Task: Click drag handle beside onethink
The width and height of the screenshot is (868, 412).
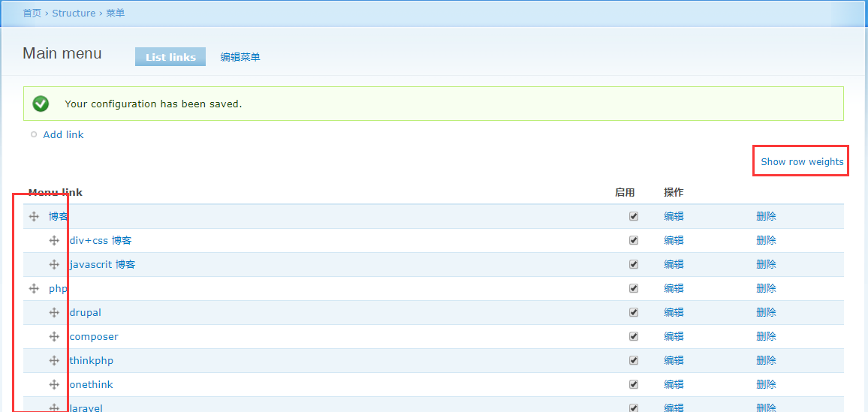Action: pyautogui.click(x=54, y=384)
